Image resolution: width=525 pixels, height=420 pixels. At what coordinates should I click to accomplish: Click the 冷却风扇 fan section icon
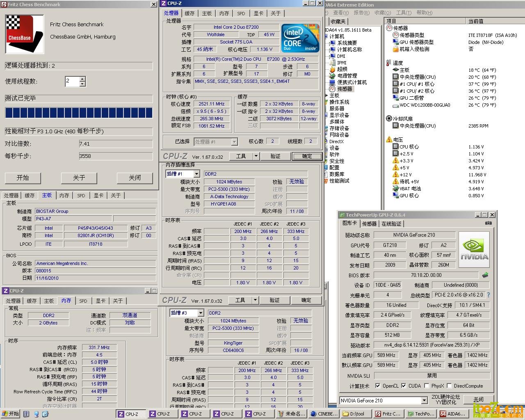389,119
